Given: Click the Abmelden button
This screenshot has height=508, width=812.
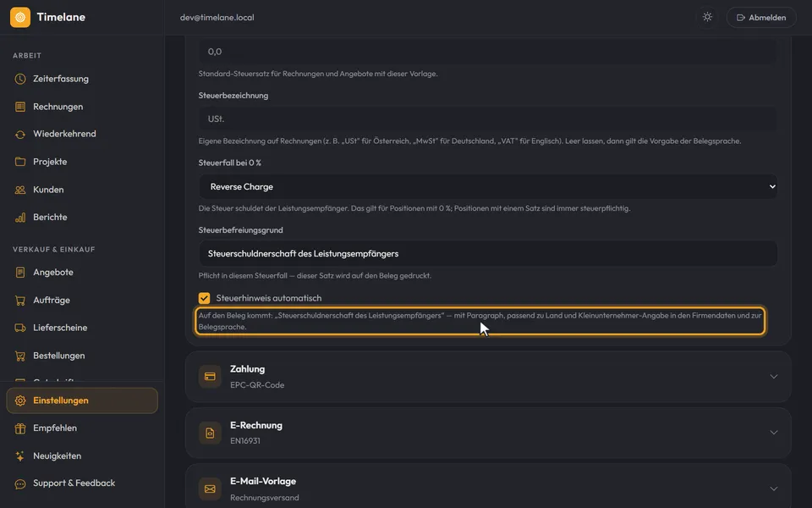Looking at the screenshot, I should [760, 17].
